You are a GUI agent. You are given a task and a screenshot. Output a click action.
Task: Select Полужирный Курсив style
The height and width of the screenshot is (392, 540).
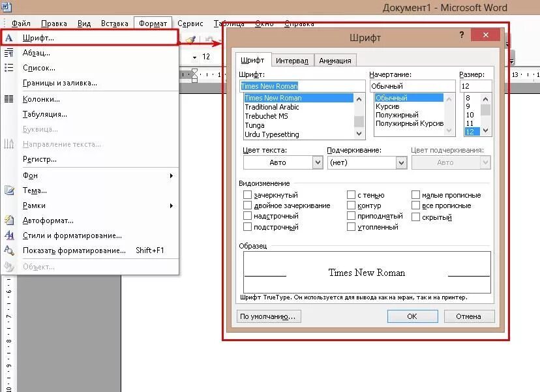[409, 123]
